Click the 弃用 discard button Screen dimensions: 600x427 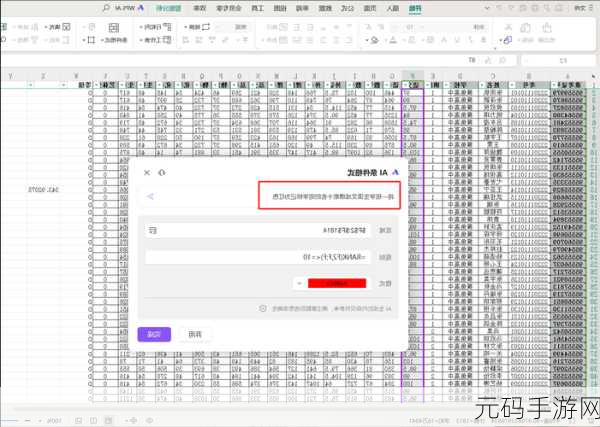tap(195, 334)
